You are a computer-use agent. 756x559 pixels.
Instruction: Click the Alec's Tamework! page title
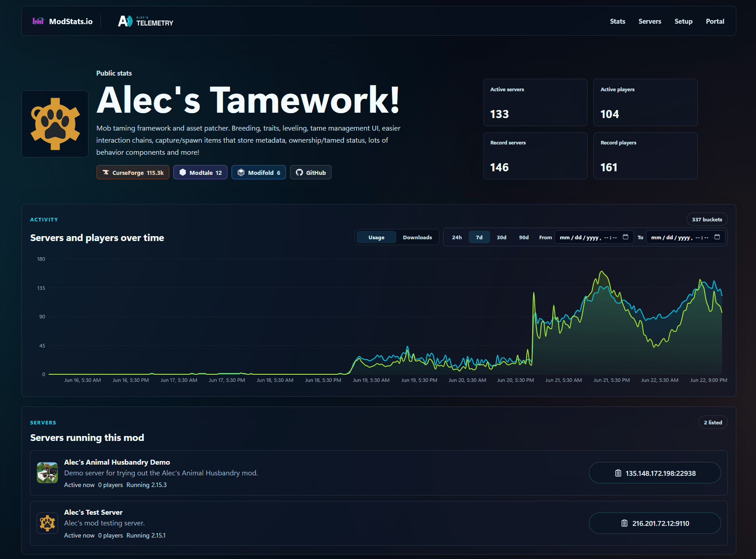pyautogui.click(x=248, y=100)
